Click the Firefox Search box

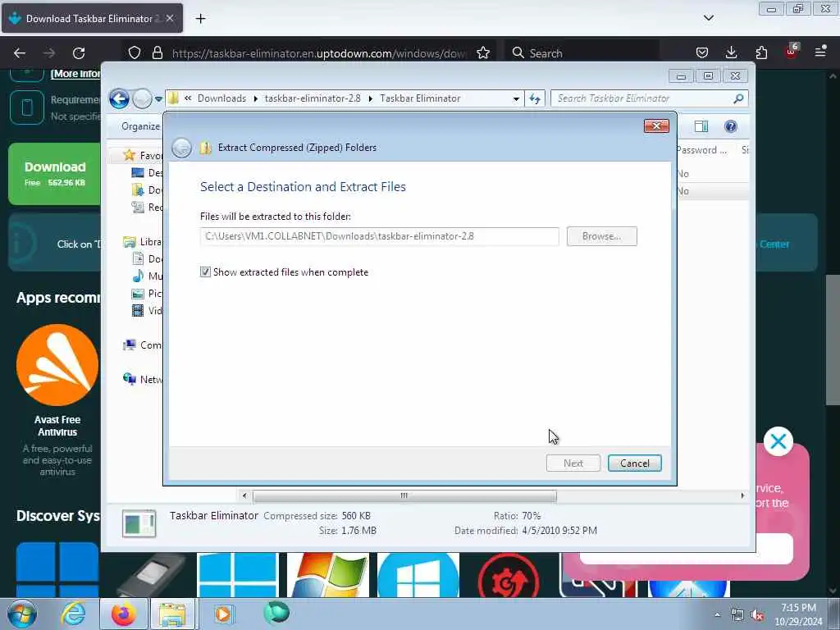point(582,53)
